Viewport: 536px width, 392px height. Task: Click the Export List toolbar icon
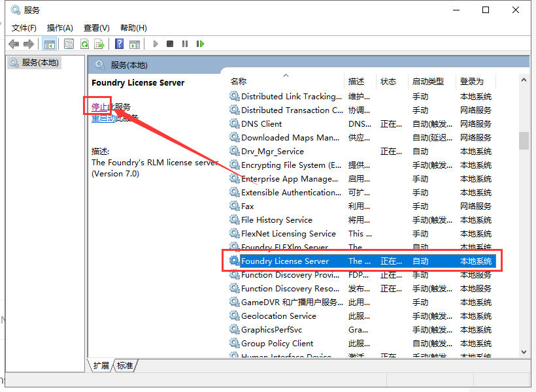tap(99, 44)
